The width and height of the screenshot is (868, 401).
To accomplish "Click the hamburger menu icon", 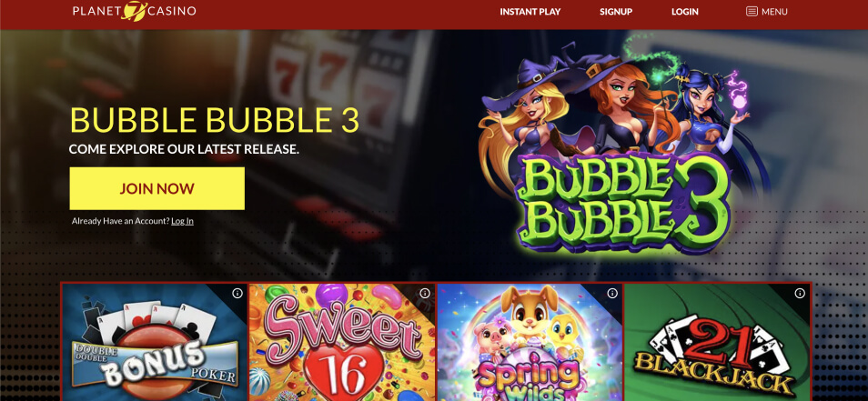I will (752, 12).
